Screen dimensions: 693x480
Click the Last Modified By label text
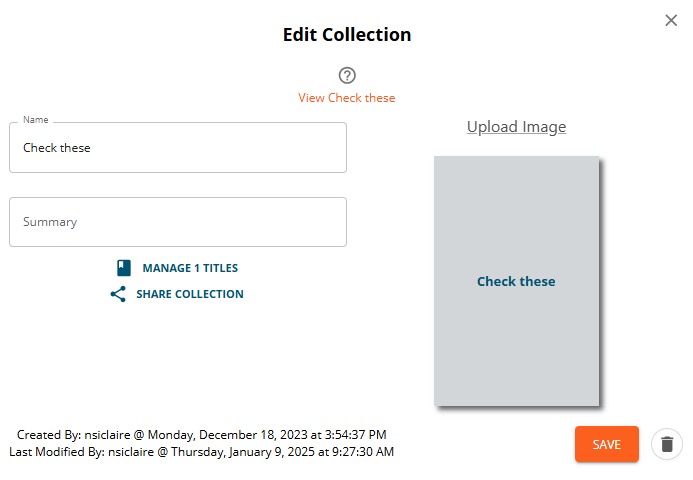(57, 452)
